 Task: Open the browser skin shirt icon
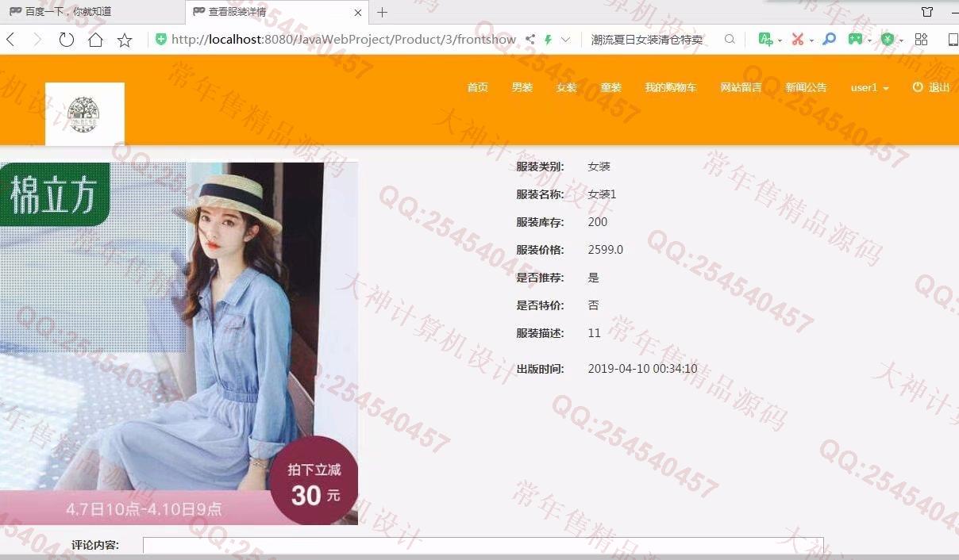tap(927, 12)
